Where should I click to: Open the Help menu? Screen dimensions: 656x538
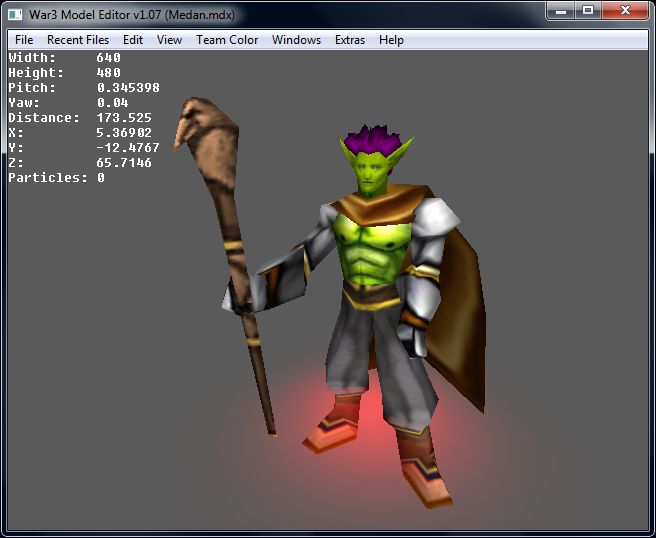(x=391, y=40)
